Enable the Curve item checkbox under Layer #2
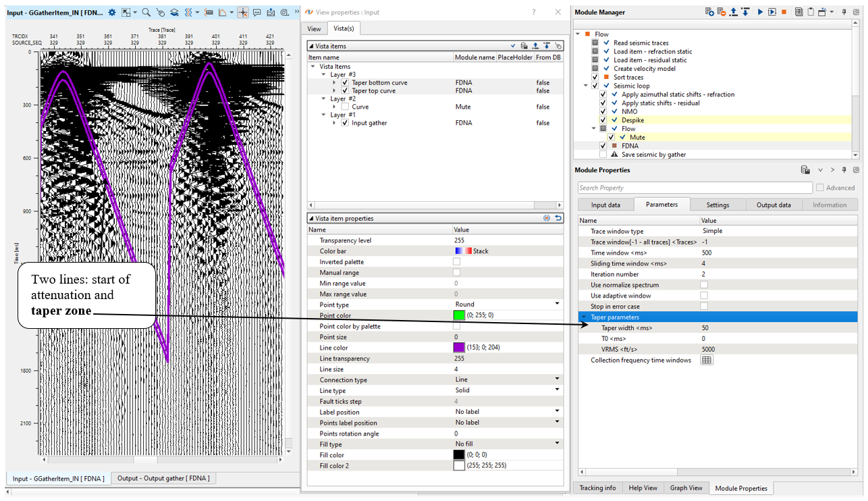The width and height of the screenshot is (868, 501). point(345,107)
